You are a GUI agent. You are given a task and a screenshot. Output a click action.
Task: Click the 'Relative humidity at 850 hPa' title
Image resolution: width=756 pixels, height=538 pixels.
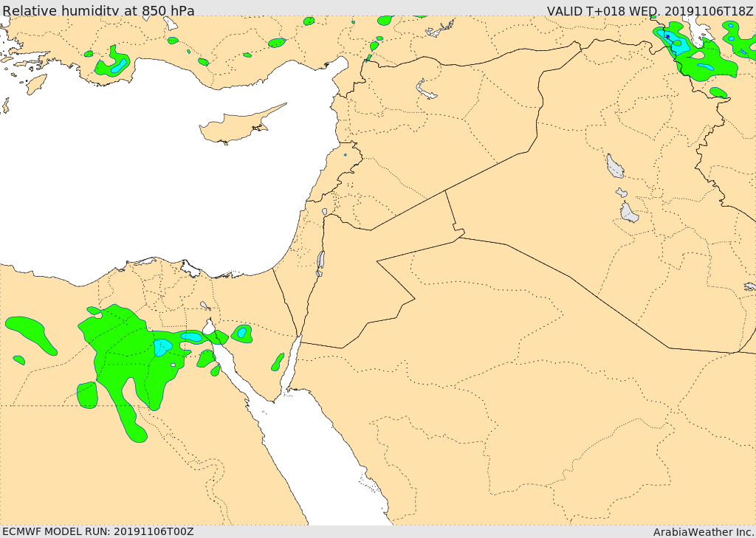click(x=98, y=10)
